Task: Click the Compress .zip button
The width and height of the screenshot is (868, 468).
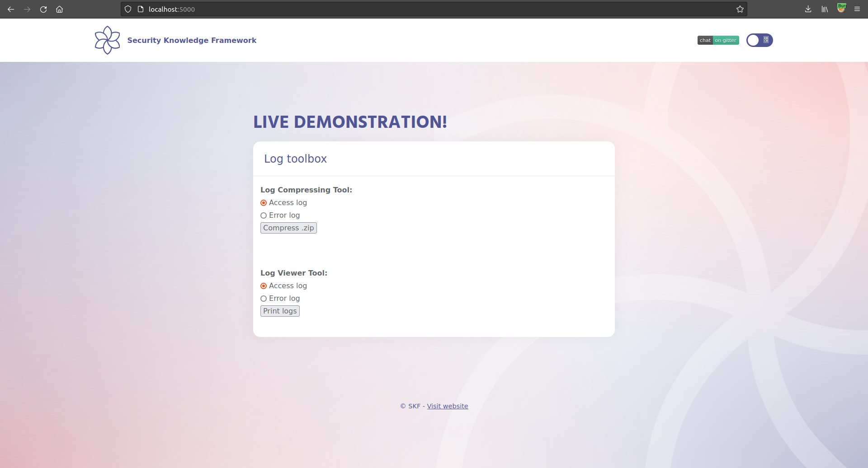Action: 288,228
